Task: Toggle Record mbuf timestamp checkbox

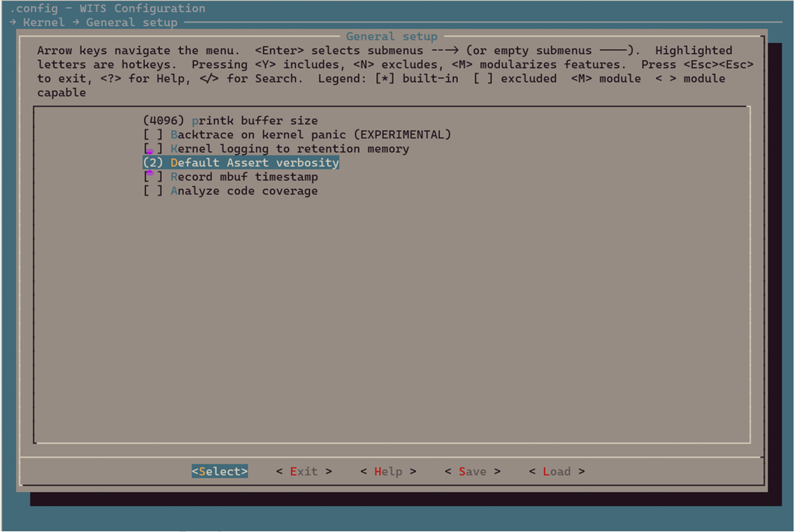Action: 153,177
